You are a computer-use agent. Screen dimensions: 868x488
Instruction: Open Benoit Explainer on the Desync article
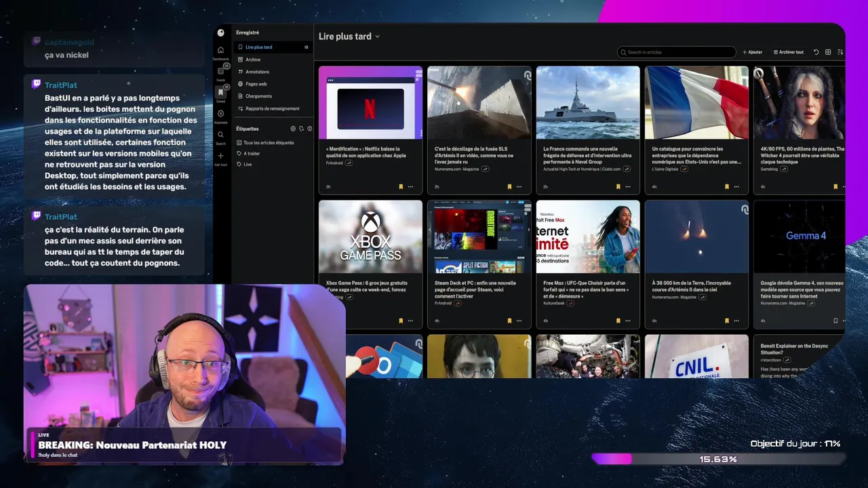[794, 349]
